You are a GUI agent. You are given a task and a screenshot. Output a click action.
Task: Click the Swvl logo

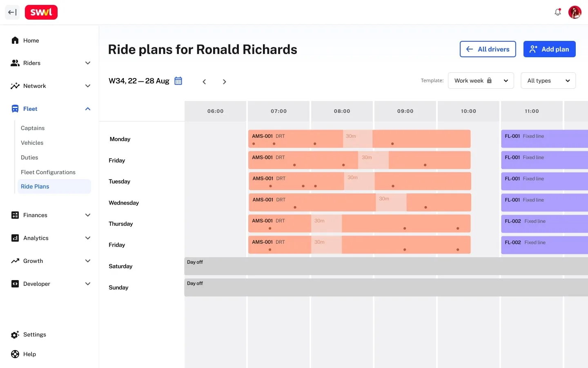pos(41,12)
